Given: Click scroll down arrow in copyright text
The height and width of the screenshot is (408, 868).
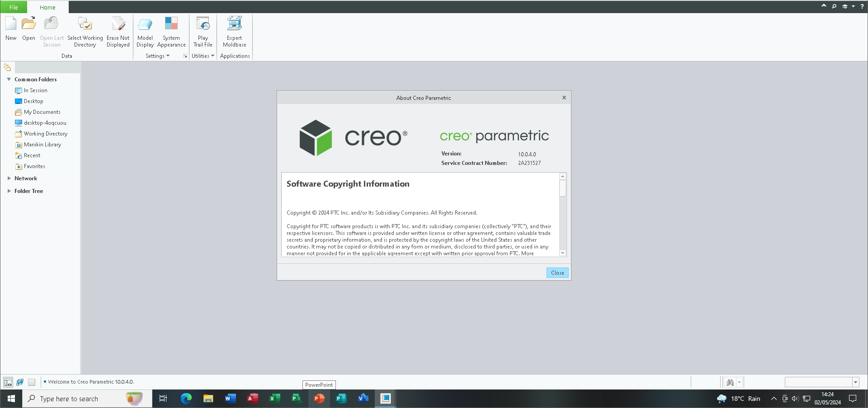Looking at the screenshot, I should click(562, 253).
